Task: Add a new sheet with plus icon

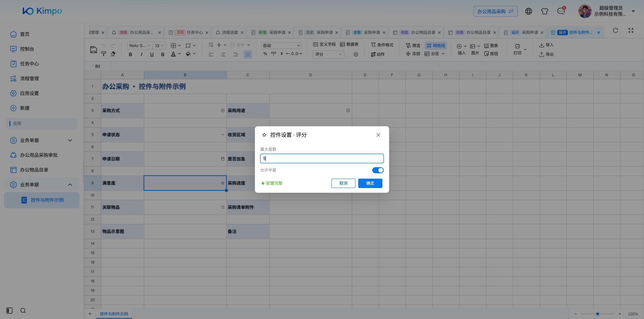Action: [90, 314]
